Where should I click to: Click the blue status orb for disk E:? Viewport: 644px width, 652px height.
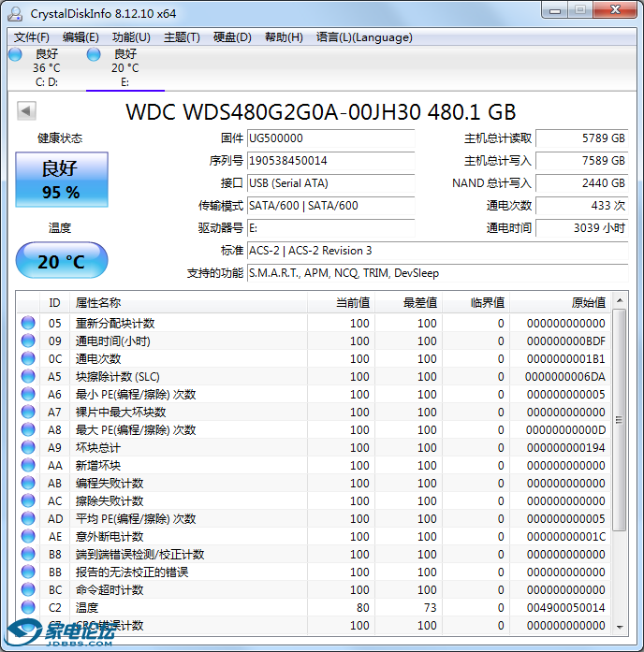point(94,54)
